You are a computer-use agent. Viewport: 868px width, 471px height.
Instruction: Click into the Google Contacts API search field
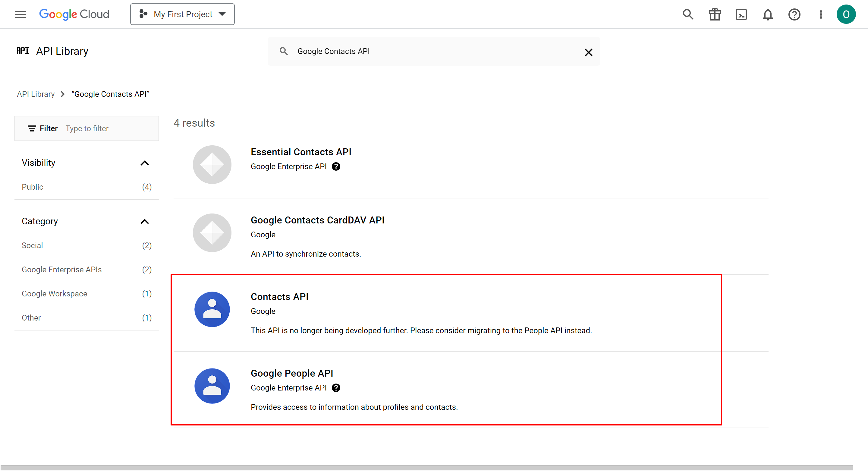435,51
